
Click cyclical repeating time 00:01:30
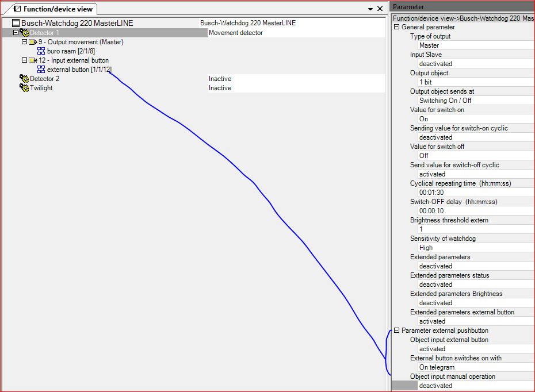tap(476, 193)
